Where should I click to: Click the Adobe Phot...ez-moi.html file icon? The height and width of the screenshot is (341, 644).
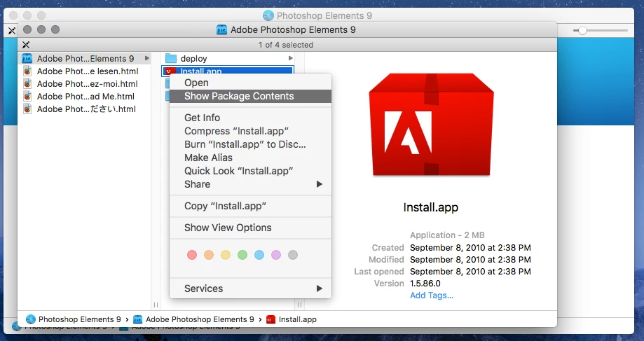click(27, 84)
